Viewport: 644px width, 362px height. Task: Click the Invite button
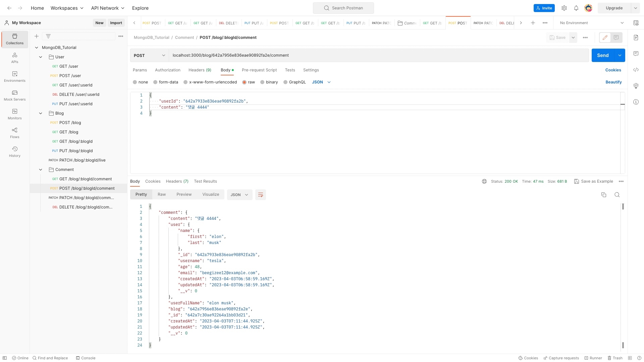[544, 8]
